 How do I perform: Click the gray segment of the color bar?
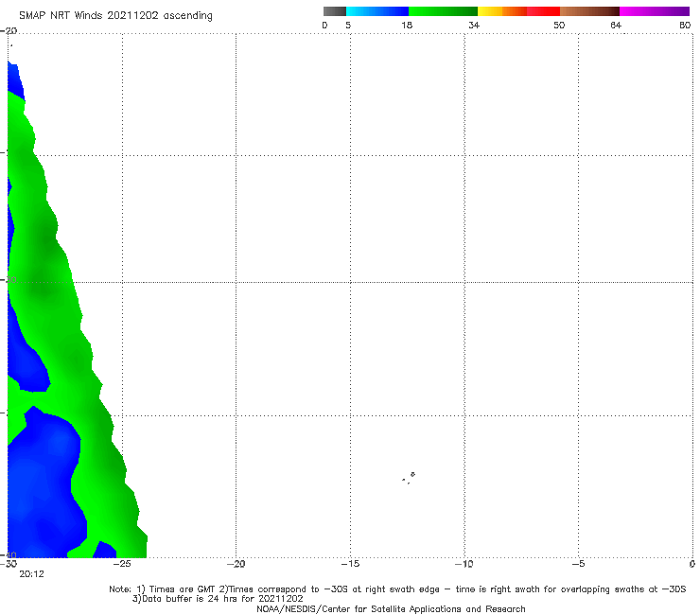(334, 11)
